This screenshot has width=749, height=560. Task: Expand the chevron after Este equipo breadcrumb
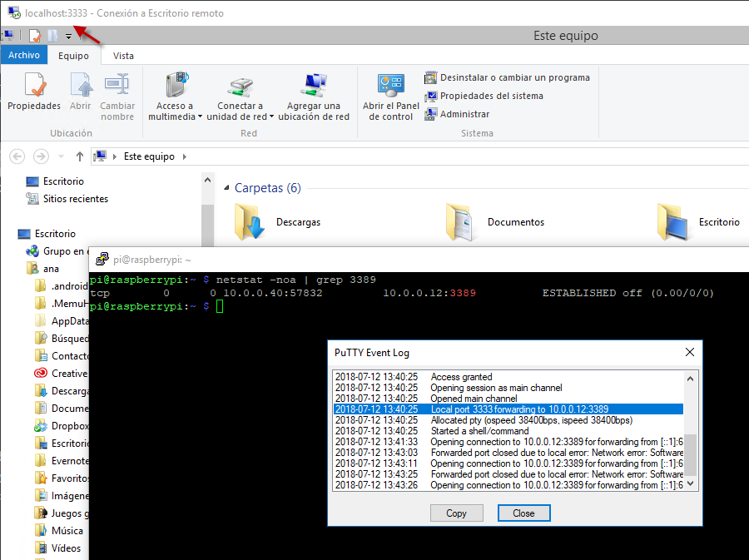185,156
